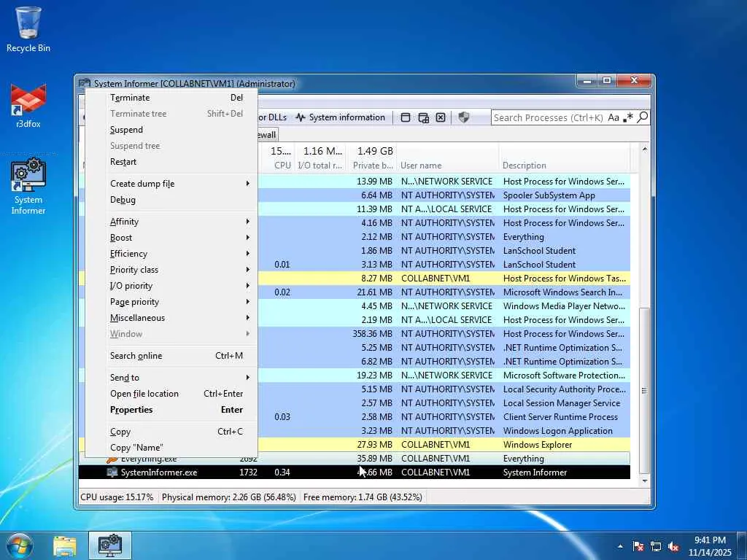Toggle regex search option (.*)

(628, 117)
